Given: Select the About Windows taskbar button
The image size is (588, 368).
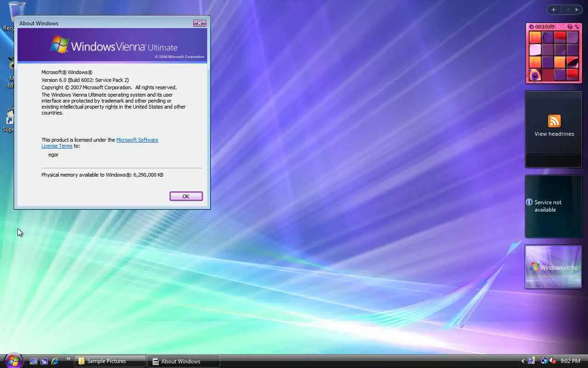Looking at the screenshot, I should (x=183, y=361).
